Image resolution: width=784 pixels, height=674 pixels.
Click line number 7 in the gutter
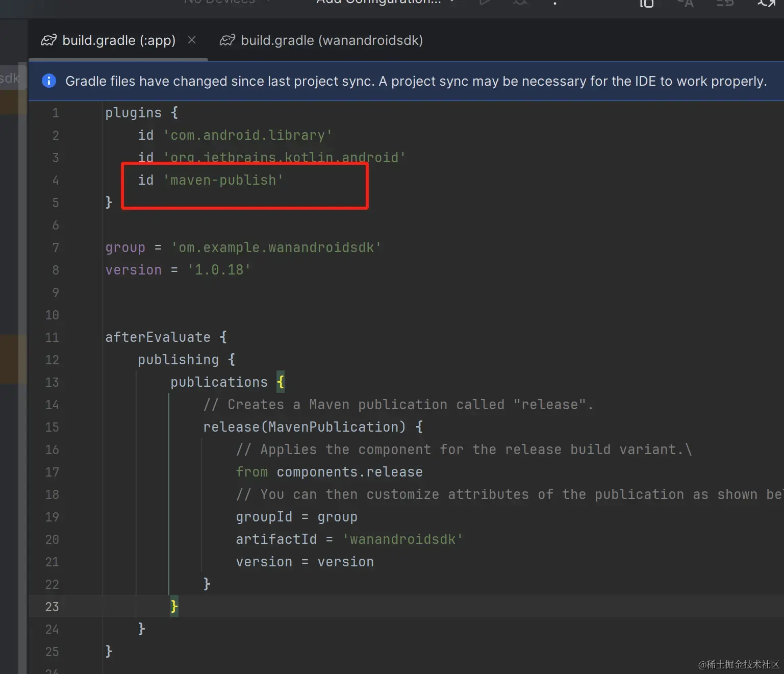click(x=56, y=247)
